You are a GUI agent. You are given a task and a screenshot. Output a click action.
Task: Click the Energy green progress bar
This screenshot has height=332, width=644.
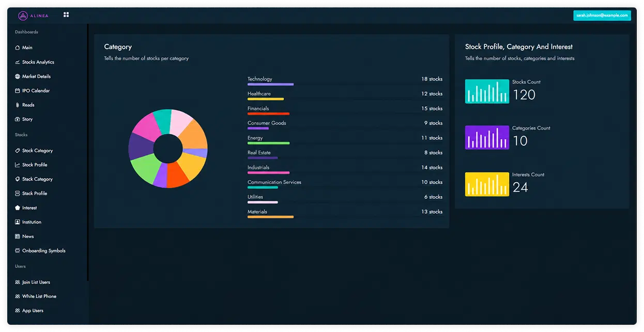tap(268, 143)
